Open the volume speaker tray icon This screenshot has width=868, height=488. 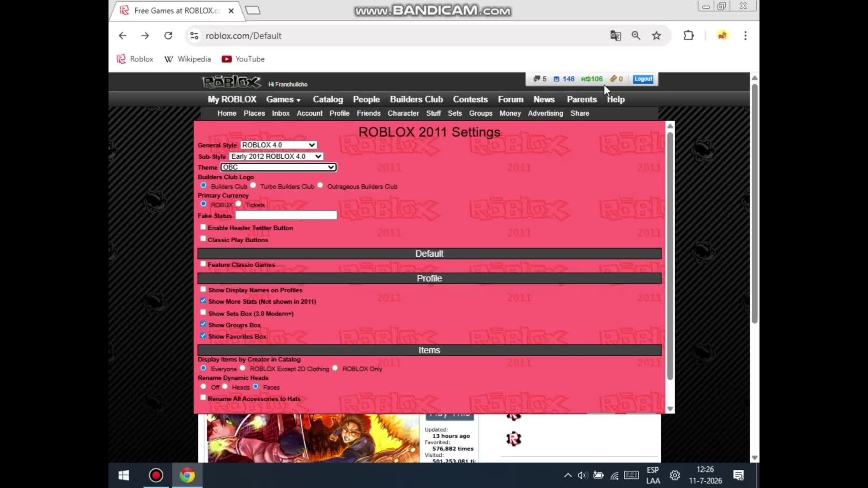pos(583,475)
